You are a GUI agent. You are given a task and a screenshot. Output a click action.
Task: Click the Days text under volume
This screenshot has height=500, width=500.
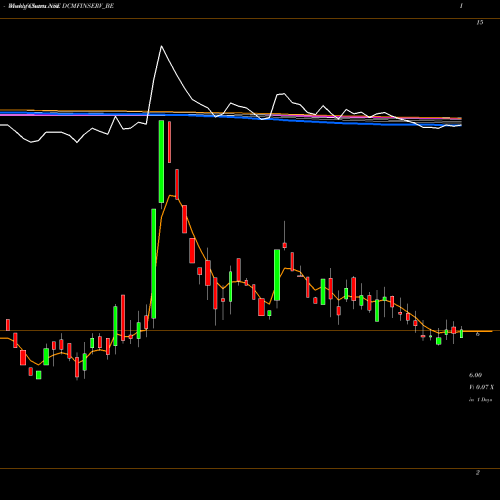click(481, 399)
